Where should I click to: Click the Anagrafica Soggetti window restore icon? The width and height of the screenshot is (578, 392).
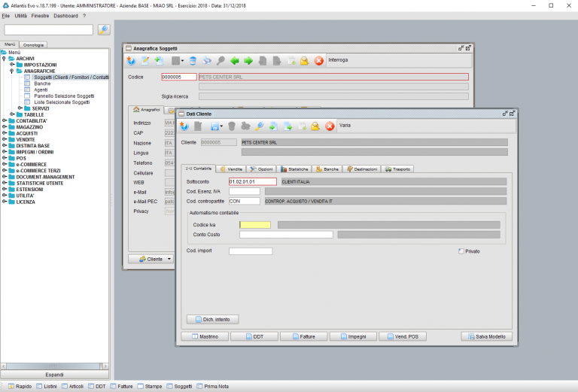tap(461, 48)
